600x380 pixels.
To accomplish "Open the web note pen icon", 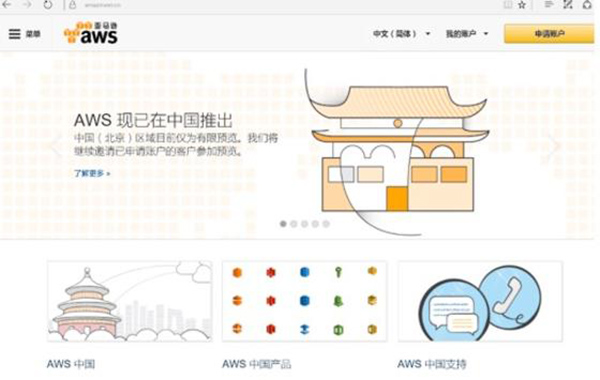I will point(568,5).
